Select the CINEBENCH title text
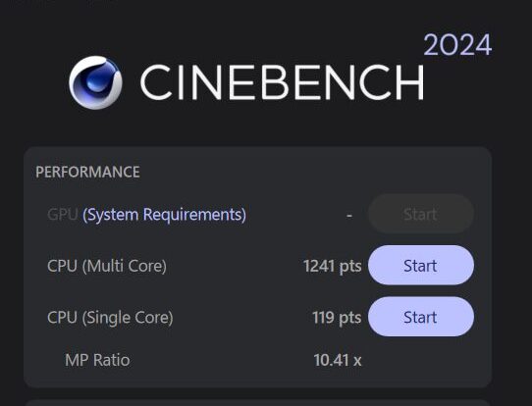 pos(282,82)
